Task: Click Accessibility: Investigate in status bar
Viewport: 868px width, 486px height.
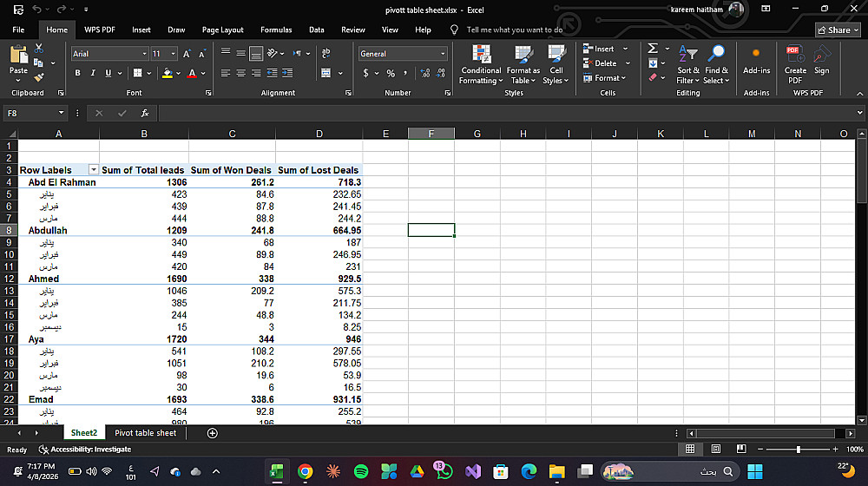Action: [85, 450]
